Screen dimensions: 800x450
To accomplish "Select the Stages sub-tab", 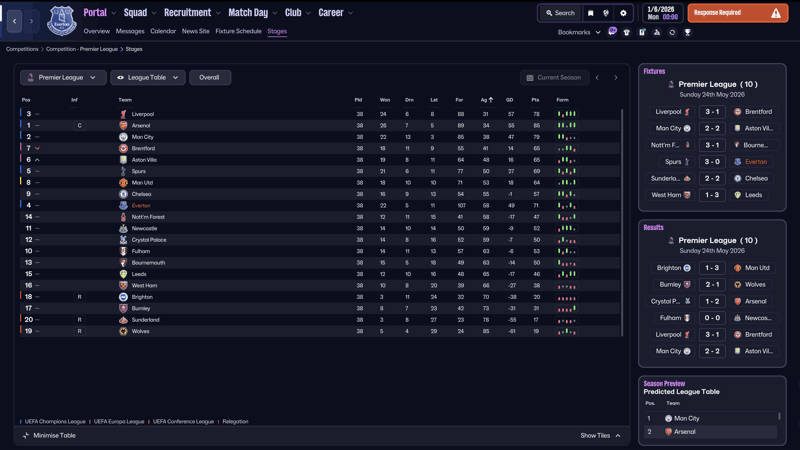I will click(x=277, y=31).
